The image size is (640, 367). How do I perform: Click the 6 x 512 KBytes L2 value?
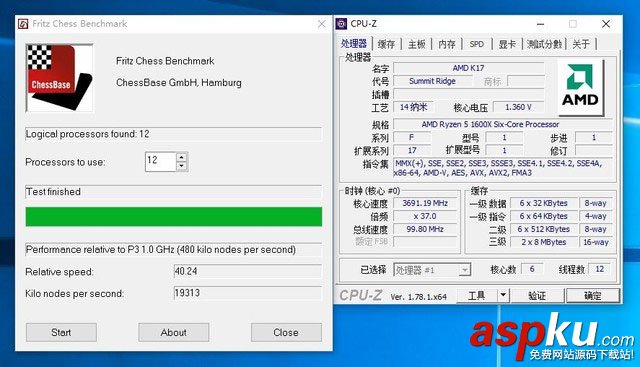pyautogui.click(x=544, y=229)
